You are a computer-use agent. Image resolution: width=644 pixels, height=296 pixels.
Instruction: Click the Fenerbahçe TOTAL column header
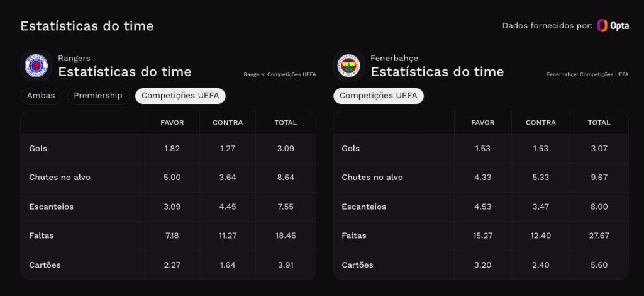tap(599, 123)
